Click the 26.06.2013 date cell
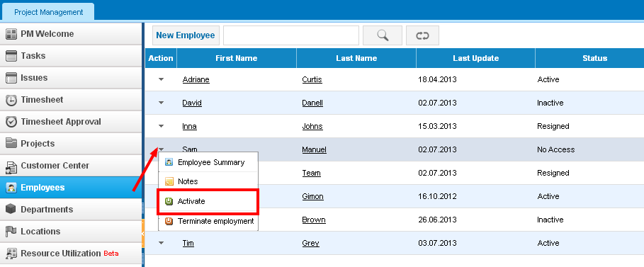This screenshot has width=644, height=267. coord(437,220)
